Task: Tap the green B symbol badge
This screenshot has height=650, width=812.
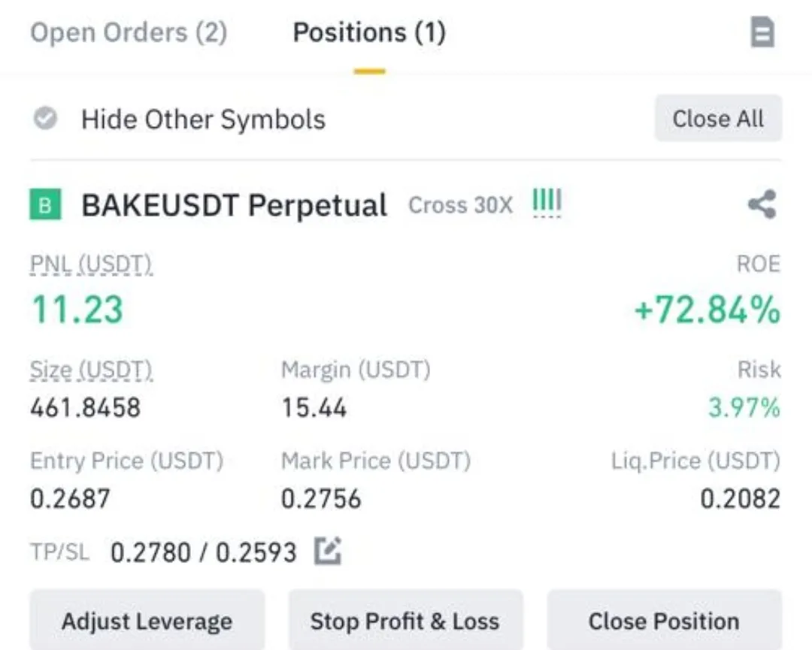Action: tap(45, 204)
